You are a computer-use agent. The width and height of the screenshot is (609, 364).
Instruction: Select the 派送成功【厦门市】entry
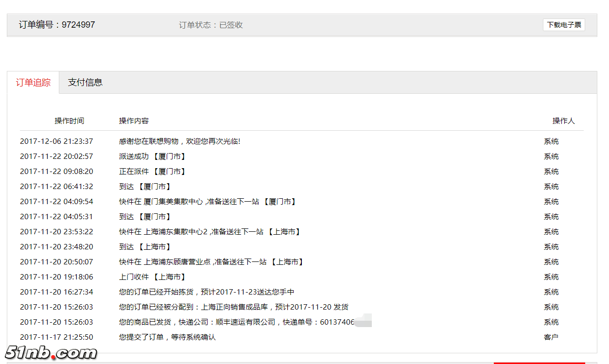(153, 156)
